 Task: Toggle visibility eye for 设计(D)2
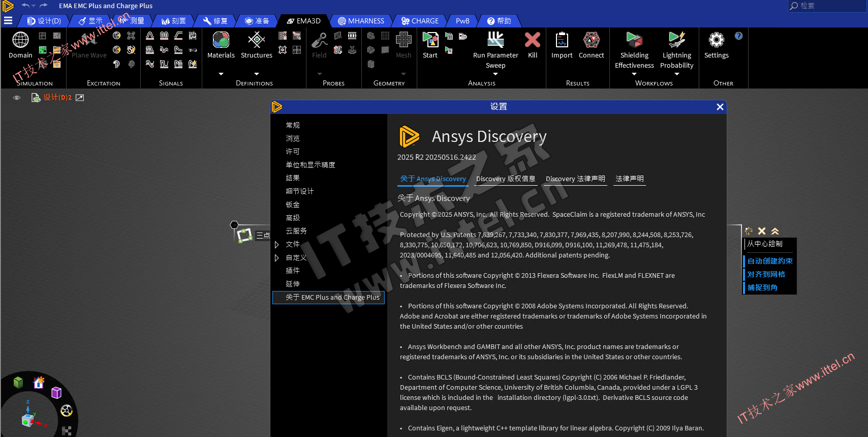pos(17,98)
